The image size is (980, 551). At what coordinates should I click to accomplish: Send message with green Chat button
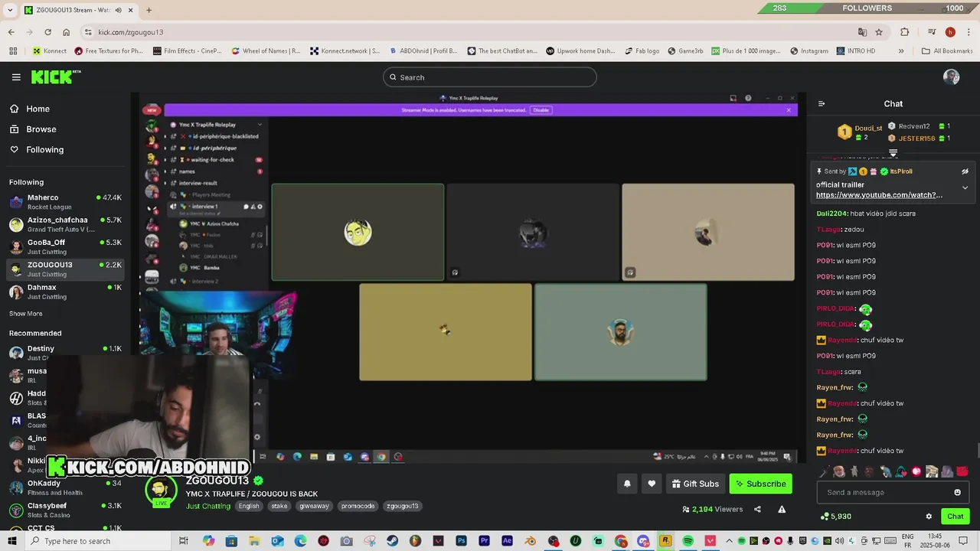pyautogui.click(x=955, y=517)
